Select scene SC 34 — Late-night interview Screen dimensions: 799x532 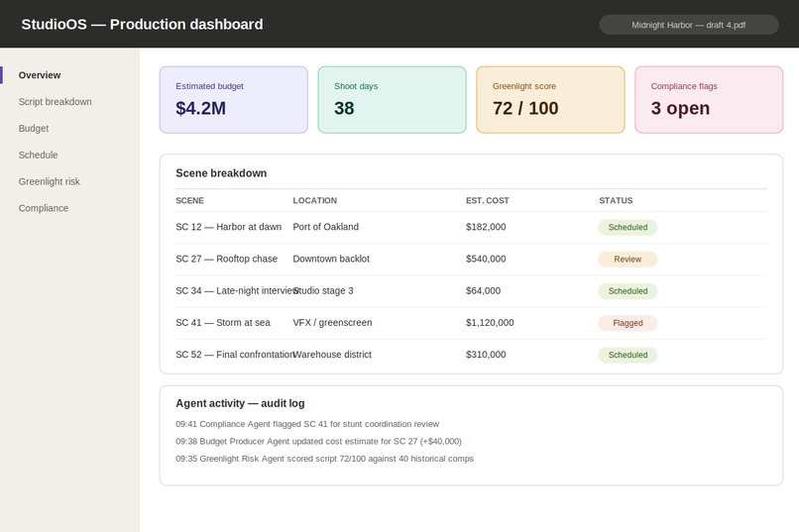[237, 290]
